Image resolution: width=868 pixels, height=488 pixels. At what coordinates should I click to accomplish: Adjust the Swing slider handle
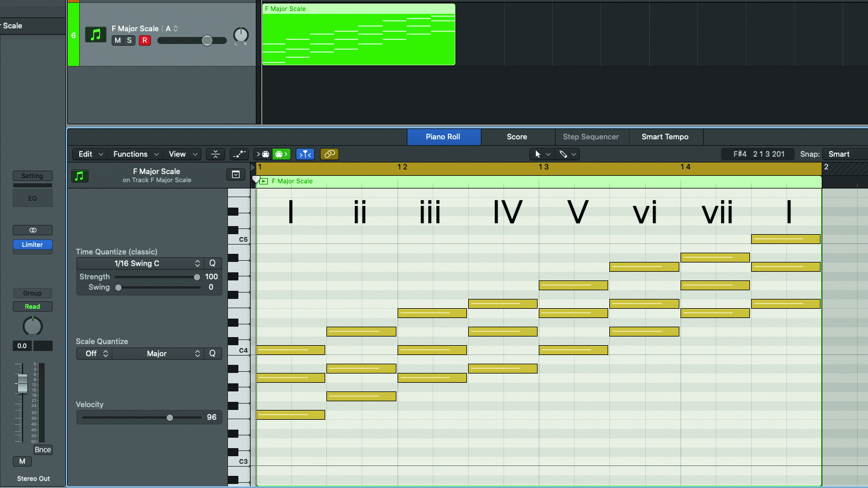coord(119,287)
